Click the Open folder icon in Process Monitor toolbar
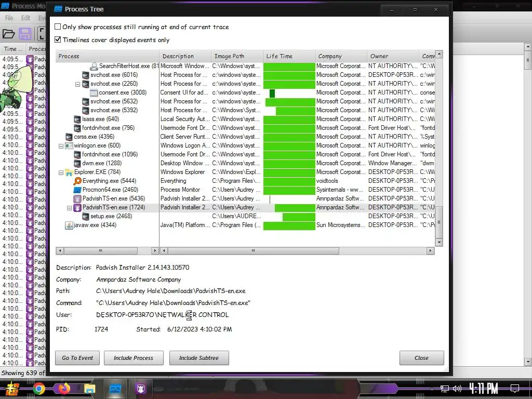This screenshot has height=399, width=532. tap(8, 34)
